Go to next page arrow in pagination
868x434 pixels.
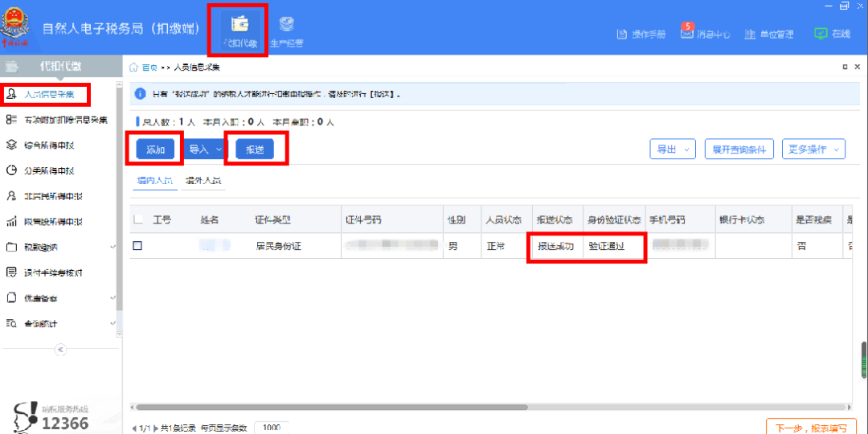pyautogui.click(x=156, y=428)
